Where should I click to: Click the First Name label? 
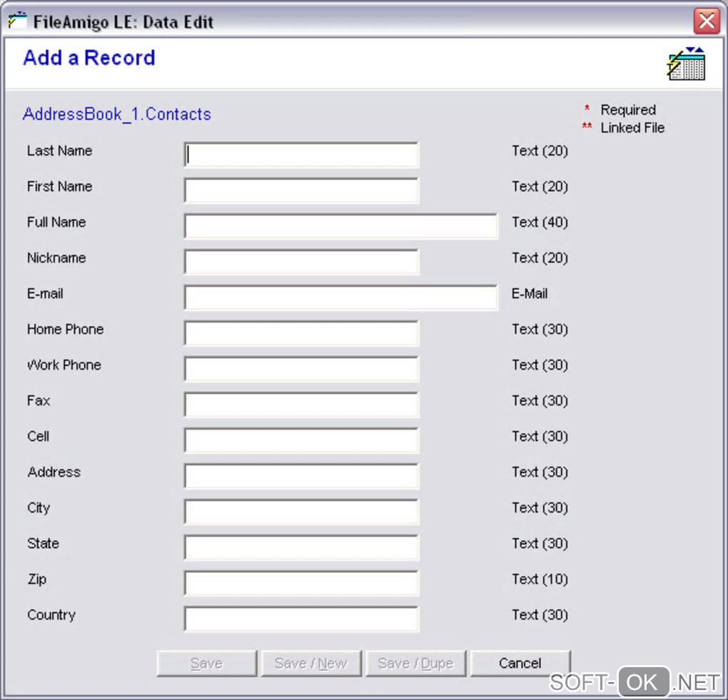pyautogui.click(x=59, y=187)
